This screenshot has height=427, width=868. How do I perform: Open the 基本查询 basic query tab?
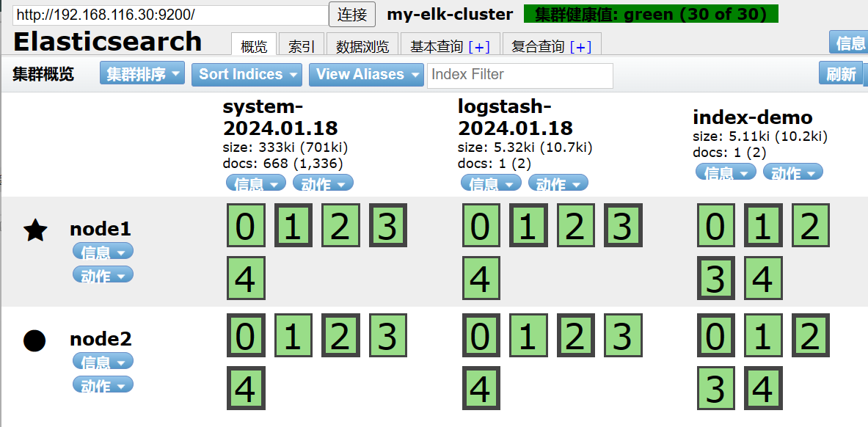coord(437,46)
